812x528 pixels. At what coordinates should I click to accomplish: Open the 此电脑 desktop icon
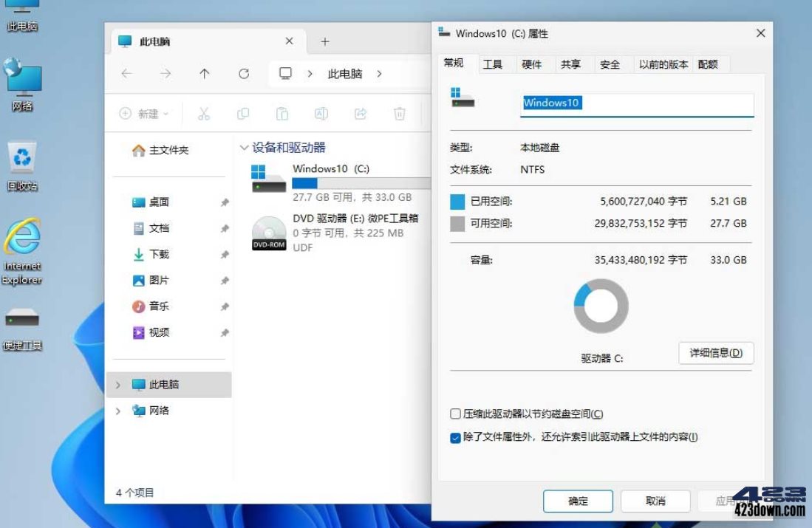click(21, 15)
